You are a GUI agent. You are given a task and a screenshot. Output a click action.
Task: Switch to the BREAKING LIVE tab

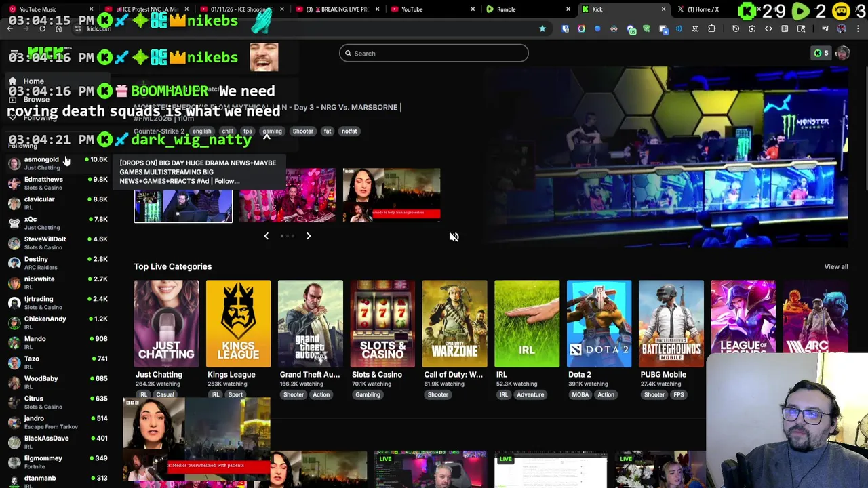(337, 9)
